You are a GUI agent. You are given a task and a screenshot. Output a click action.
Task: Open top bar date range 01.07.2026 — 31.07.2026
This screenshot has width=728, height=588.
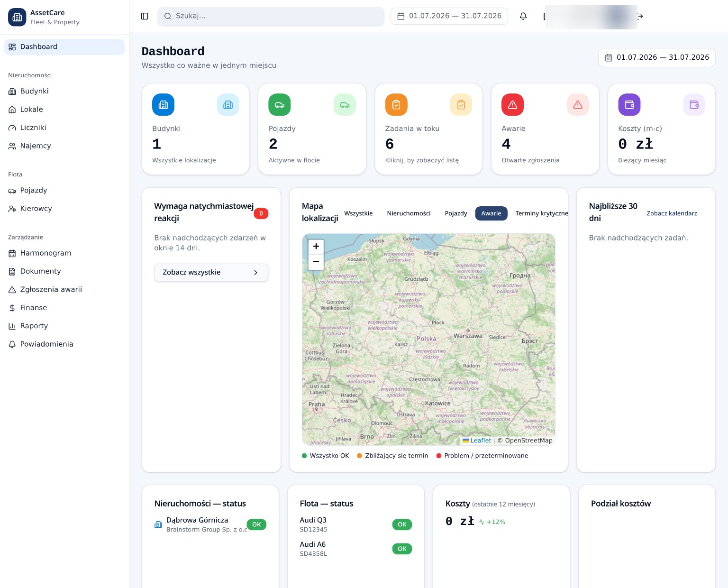click(449, 16)
